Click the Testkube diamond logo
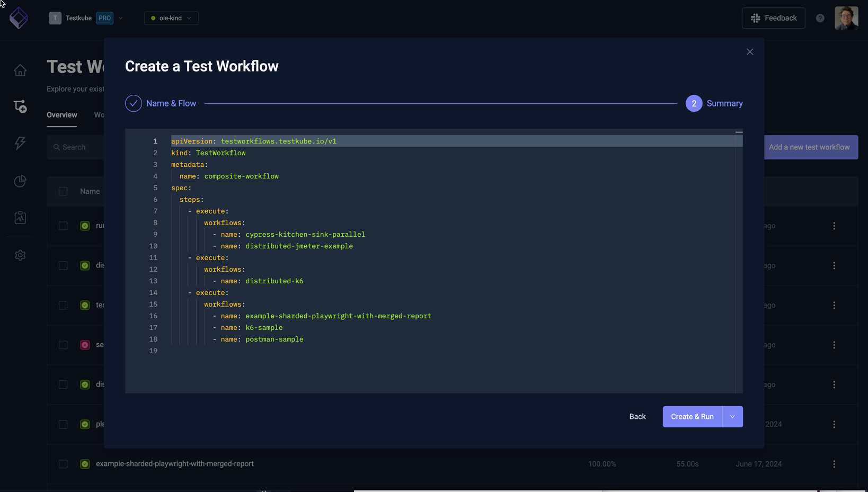Viewport: 868px width, 492px height. pos(19,17)
